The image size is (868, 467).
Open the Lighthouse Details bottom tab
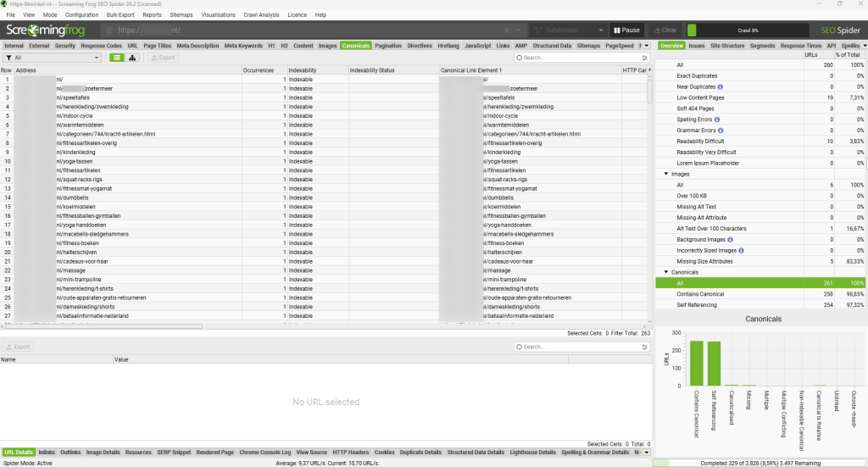click(532, 452)
